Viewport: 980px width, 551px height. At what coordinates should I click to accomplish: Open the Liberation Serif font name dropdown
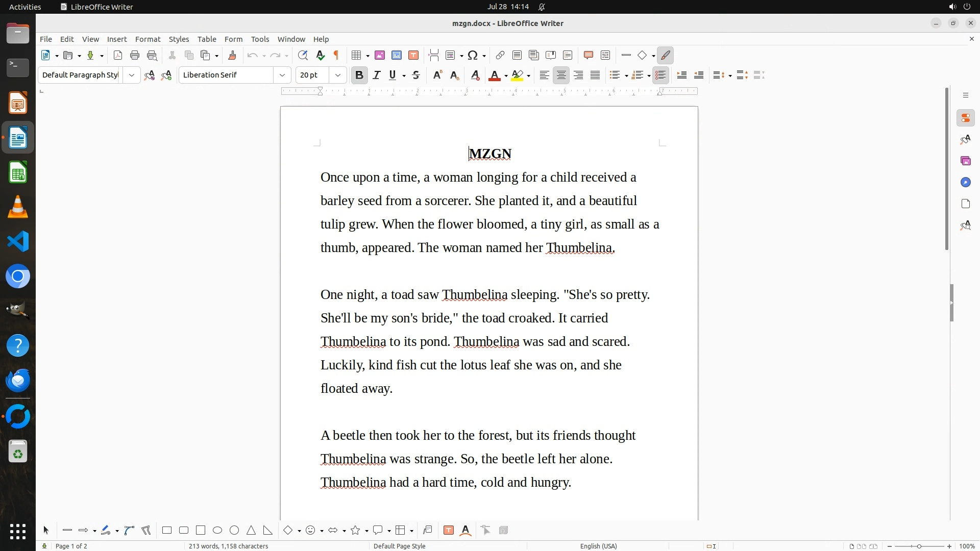282,76
